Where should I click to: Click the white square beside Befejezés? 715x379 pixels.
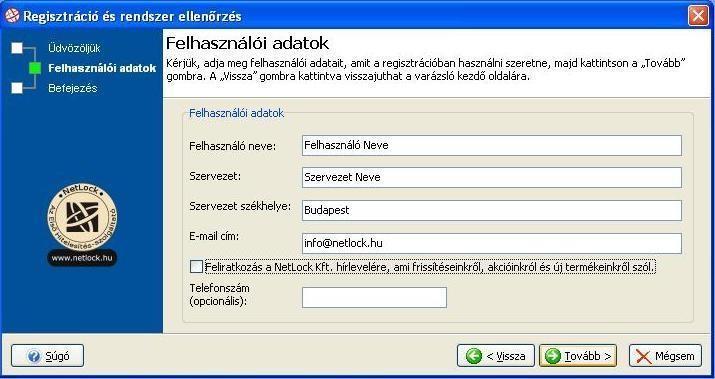click(17, 88)
